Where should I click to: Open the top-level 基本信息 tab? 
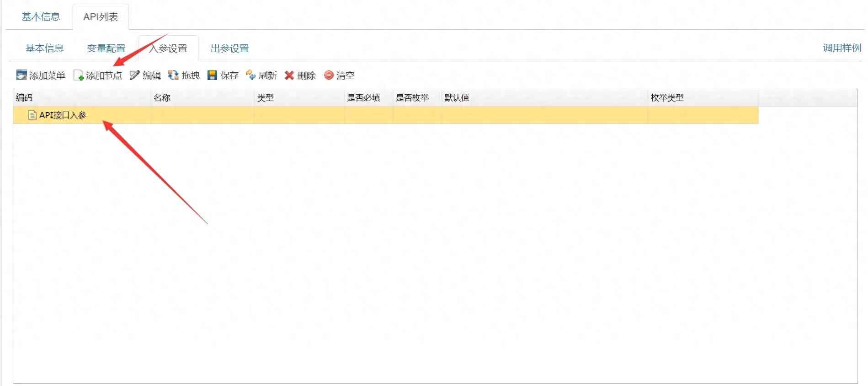point(41,17)
